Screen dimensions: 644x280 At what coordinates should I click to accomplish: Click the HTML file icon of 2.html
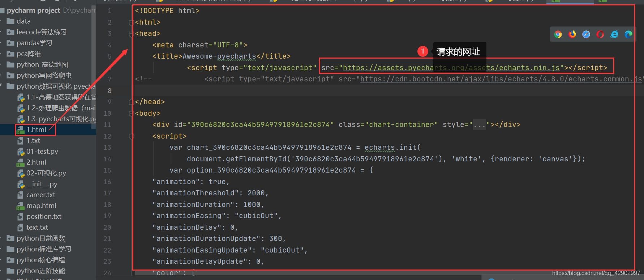(21, 162)
